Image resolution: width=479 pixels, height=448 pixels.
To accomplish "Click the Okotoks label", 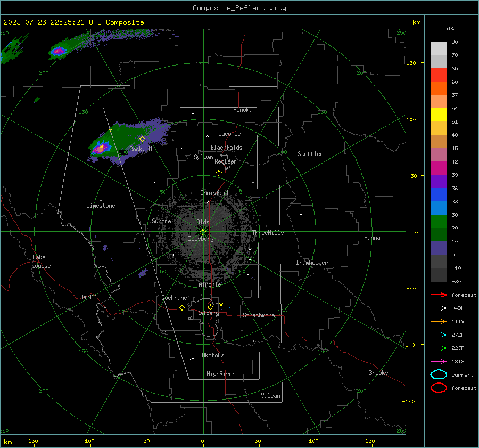I will coord(213,355).
